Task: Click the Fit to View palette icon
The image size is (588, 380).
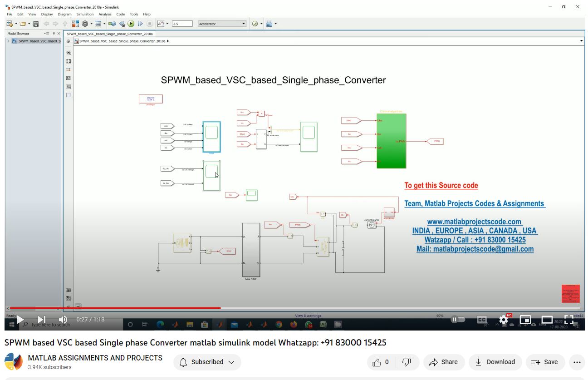Action: click(x=69, y=61)
